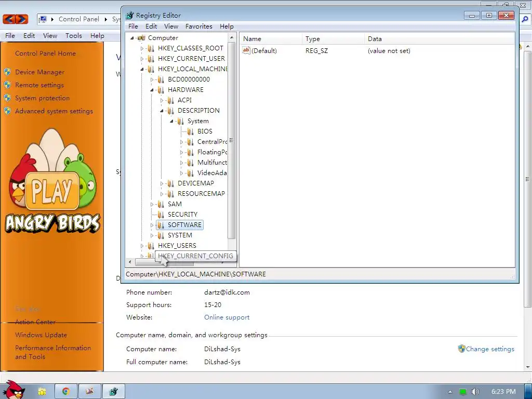The height and width of the screenshot is (399, 532).
Task: Click the Data column header
Action: tap(440, 38)
